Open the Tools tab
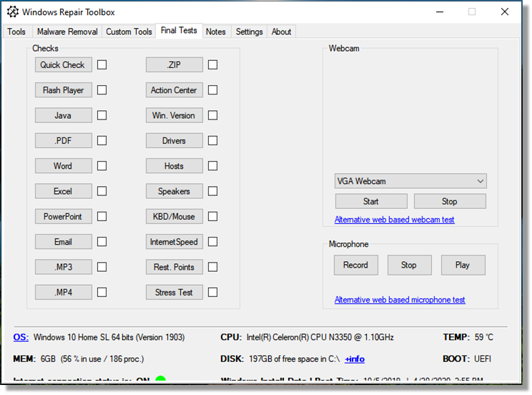 point(16,31)
